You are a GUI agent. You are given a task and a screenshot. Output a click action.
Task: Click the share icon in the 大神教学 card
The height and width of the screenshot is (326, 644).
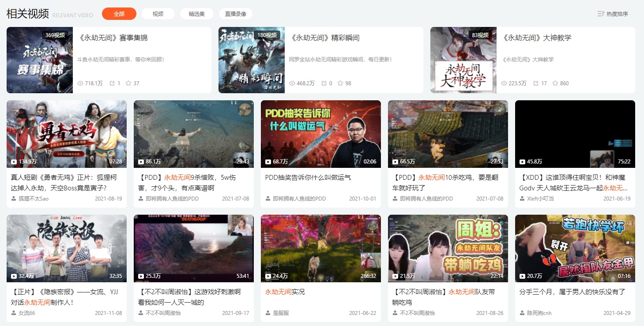pyautogui.click(x=536, y=83)
